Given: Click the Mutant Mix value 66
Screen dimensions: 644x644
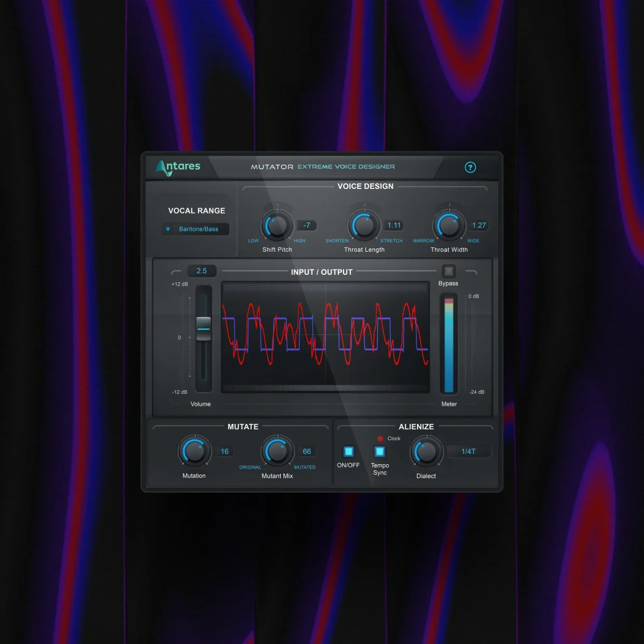Looking at the screenshot, I should pyautogui.click(x=307, y=451).
